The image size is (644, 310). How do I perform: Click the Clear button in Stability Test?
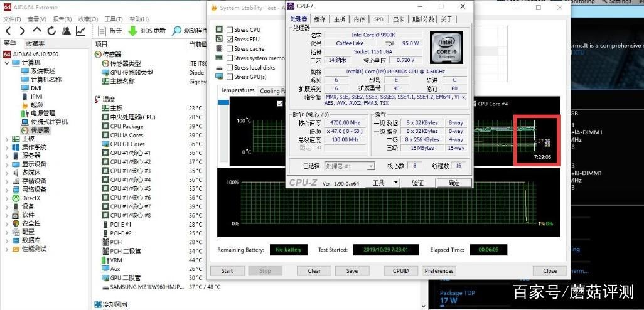pos(314,271)
